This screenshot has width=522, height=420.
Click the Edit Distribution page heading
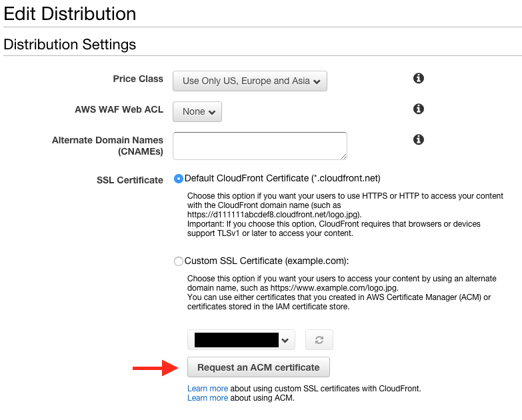(70, 13)
